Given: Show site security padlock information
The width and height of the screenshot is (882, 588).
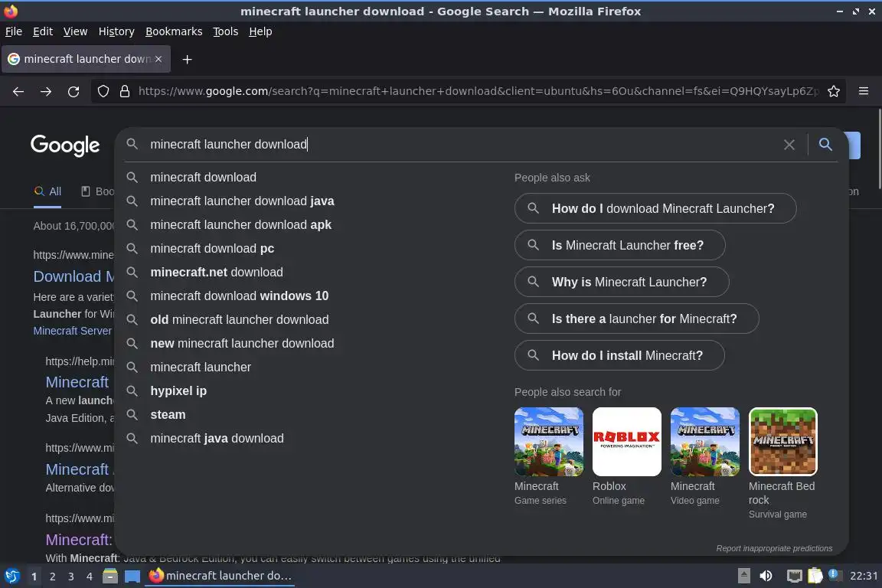Looking at the screenshot, I should [x=125, y=91].
